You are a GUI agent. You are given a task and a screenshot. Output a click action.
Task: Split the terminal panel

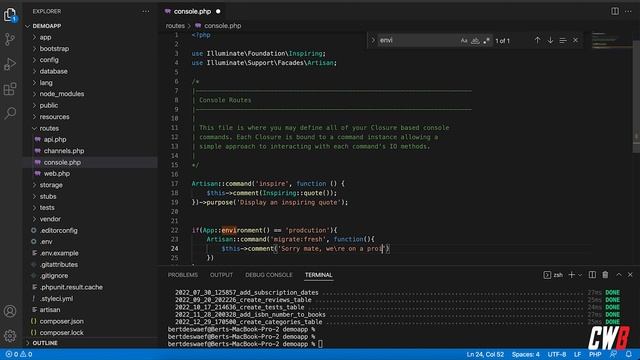592,275
